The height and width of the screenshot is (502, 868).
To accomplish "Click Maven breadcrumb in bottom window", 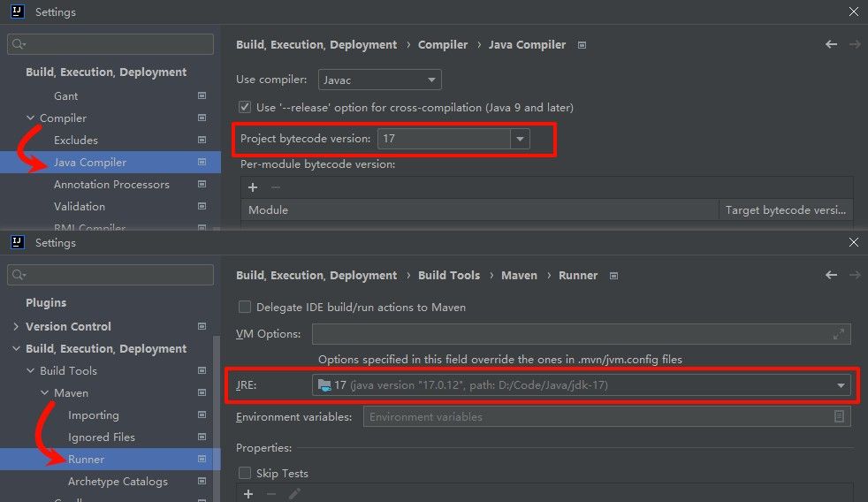I will pos(519,276).
